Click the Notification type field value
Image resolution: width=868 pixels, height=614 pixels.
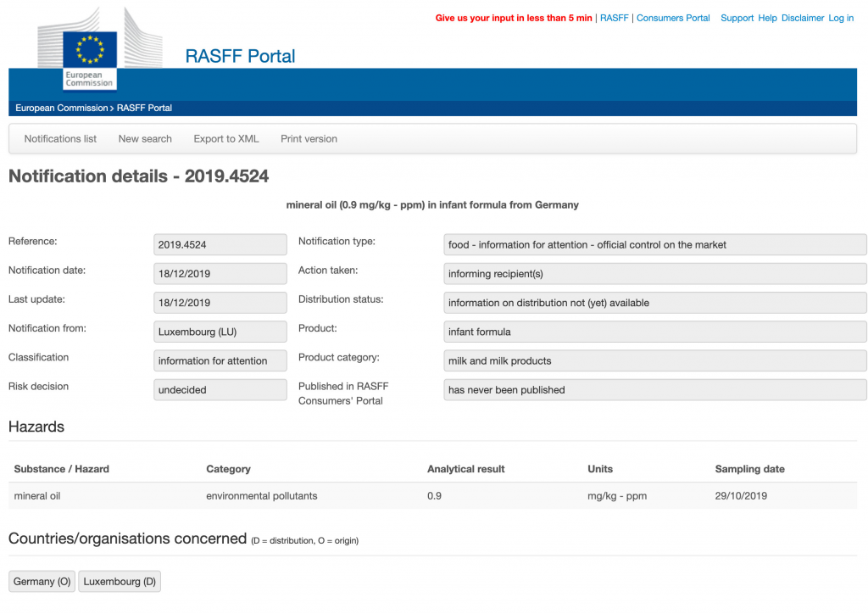pos(655,245)
